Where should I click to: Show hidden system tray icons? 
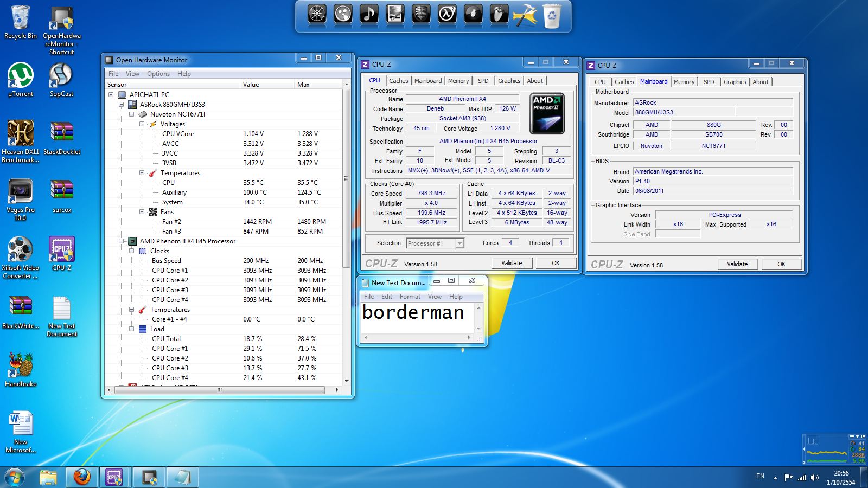(x=775, y=478)
